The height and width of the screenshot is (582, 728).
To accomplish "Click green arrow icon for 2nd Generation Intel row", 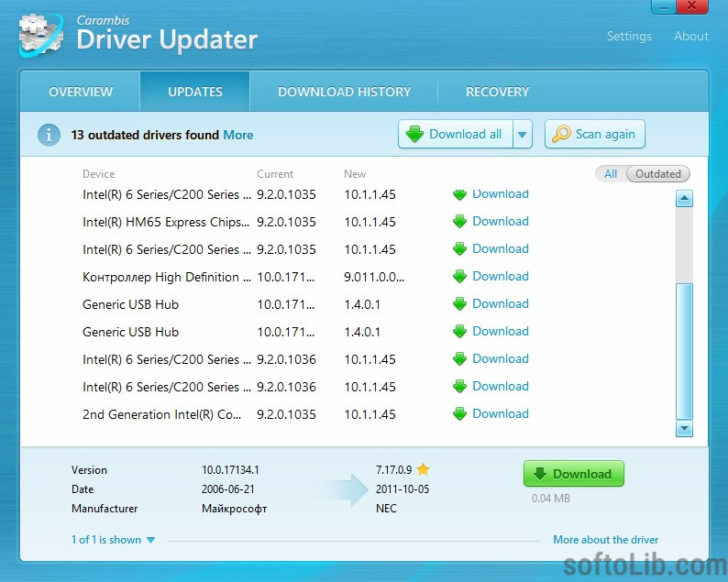I will coord(459,414).
